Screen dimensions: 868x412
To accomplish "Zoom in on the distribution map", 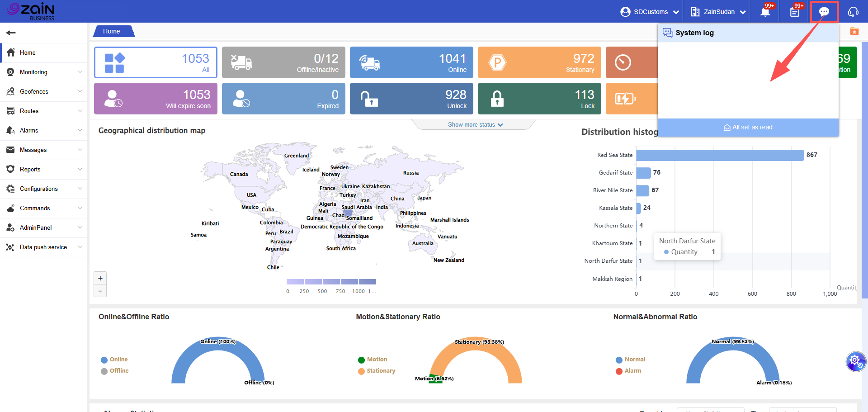I will (x=100, y=278).
